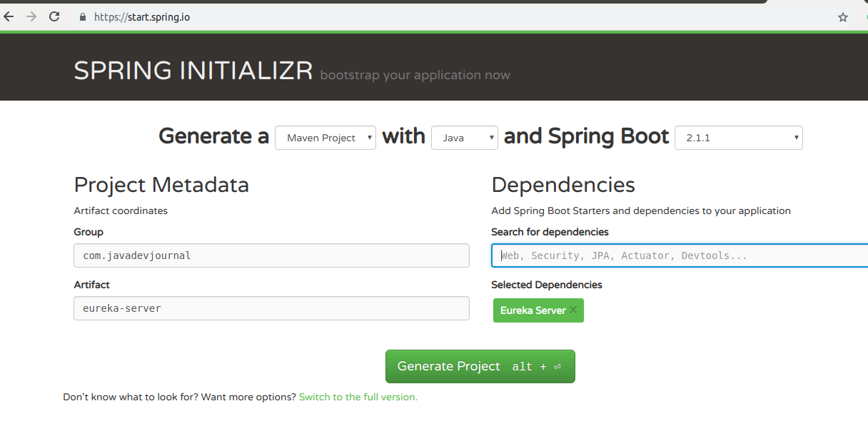Click the padlock site security icon

pyautogui.click(x=83, y=17)
